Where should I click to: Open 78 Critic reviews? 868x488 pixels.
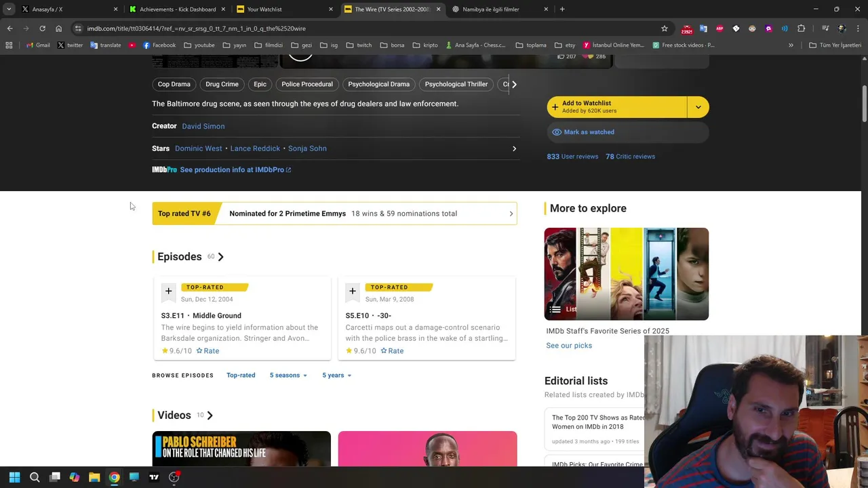(630, 157)
